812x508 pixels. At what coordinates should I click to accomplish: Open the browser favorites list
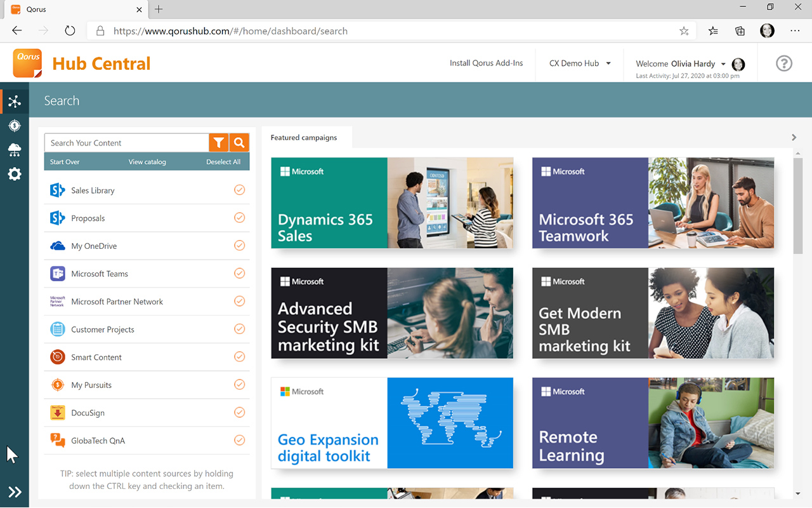[x=713, y=30]
